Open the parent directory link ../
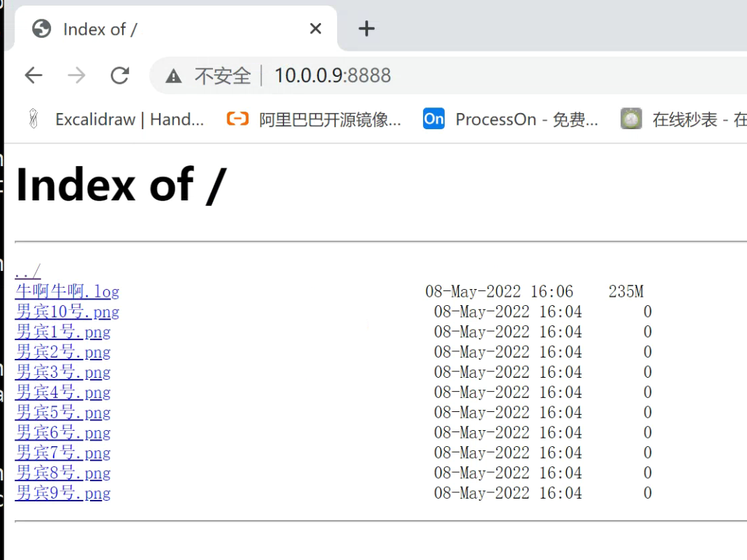The width and height of the screenshot is (747, 560). [x=26, y=272]
